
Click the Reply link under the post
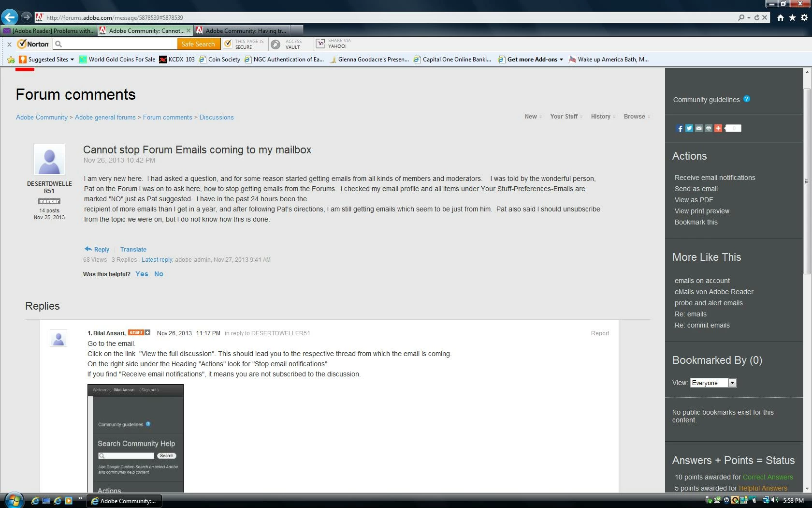click(97, 249)
